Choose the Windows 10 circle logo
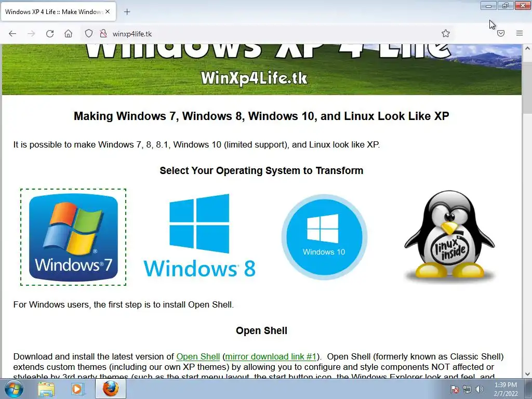This screenshot has width=532, height=399. [324, 237]
